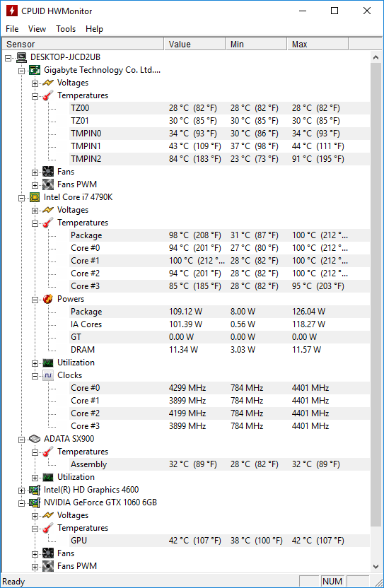
Task: Click the Gigabyte motherboard icon
Action: [x=35, y=70]
